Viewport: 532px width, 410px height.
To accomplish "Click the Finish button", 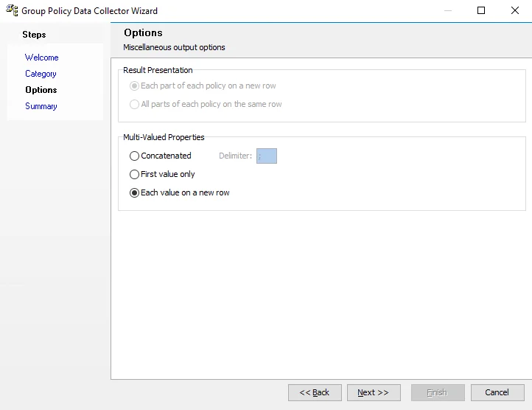I will (438, 393).
